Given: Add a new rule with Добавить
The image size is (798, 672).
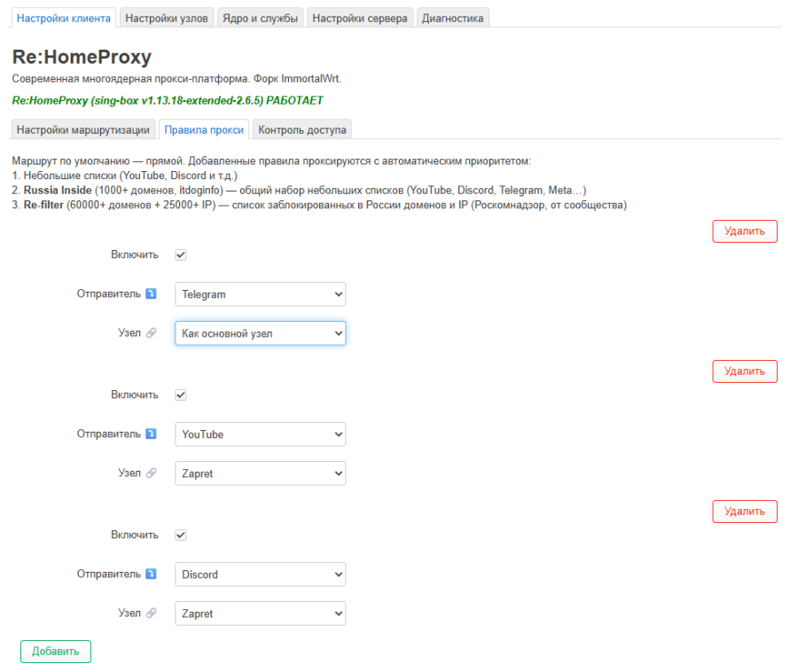Looking at the screenshot, I should click(56, 652).
